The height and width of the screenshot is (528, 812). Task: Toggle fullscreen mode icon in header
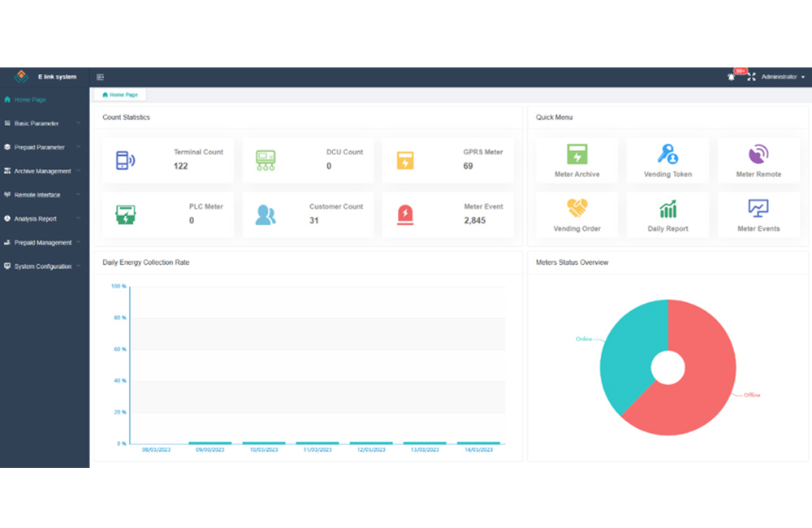[751, 77]
